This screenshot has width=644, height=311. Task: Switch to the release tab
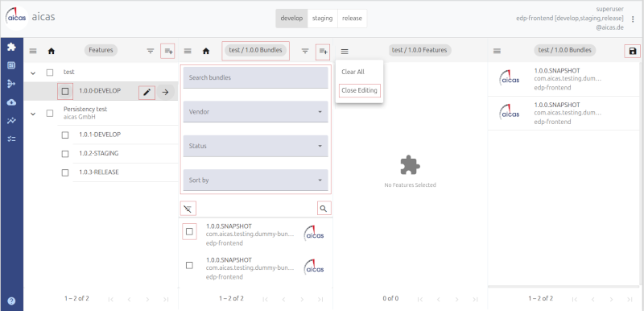point(352,19)
